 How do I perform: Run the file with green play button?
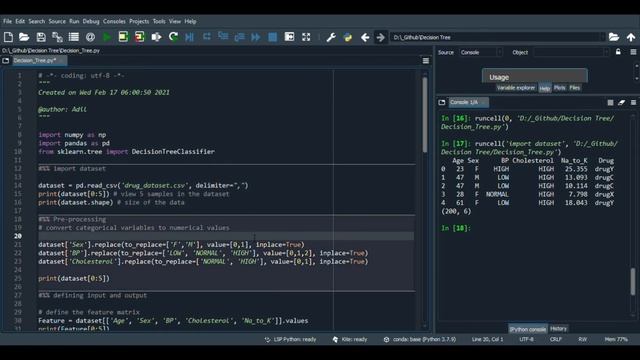107,37
